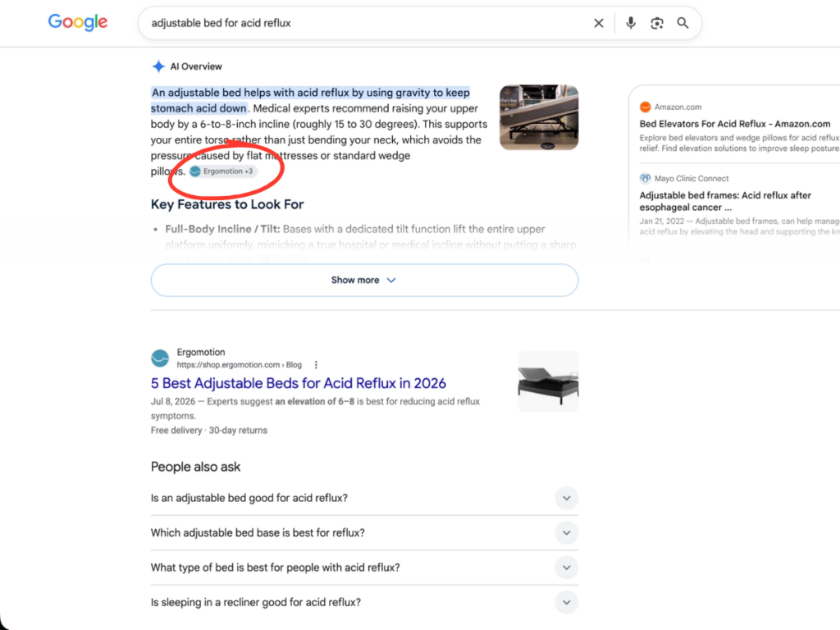Click the highlighted 'An adjustable bed helps' sentence
The image size is (840, 630).
[x=310, y=100]
